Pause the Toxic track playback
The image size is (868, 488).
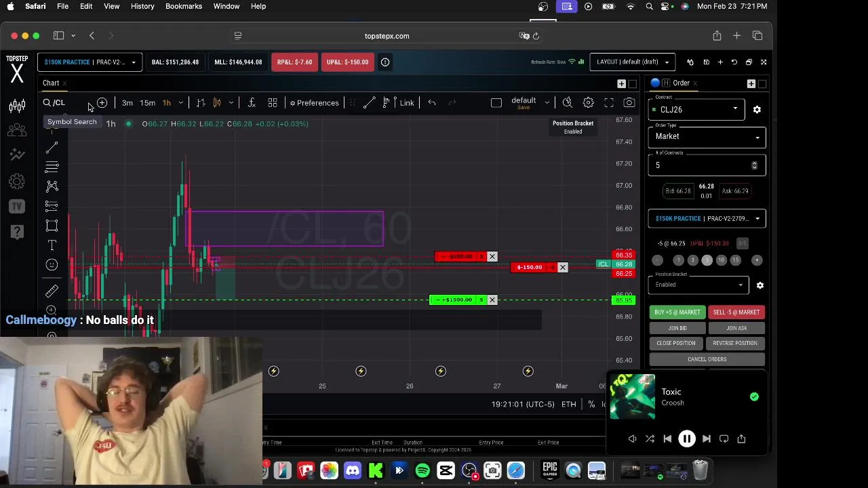pos(686,439)
